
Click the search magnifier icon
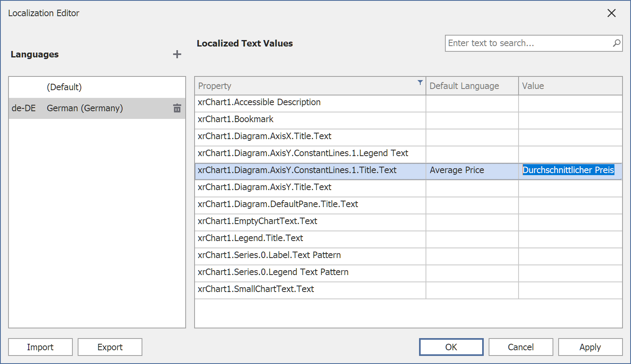tap(616, 43)
